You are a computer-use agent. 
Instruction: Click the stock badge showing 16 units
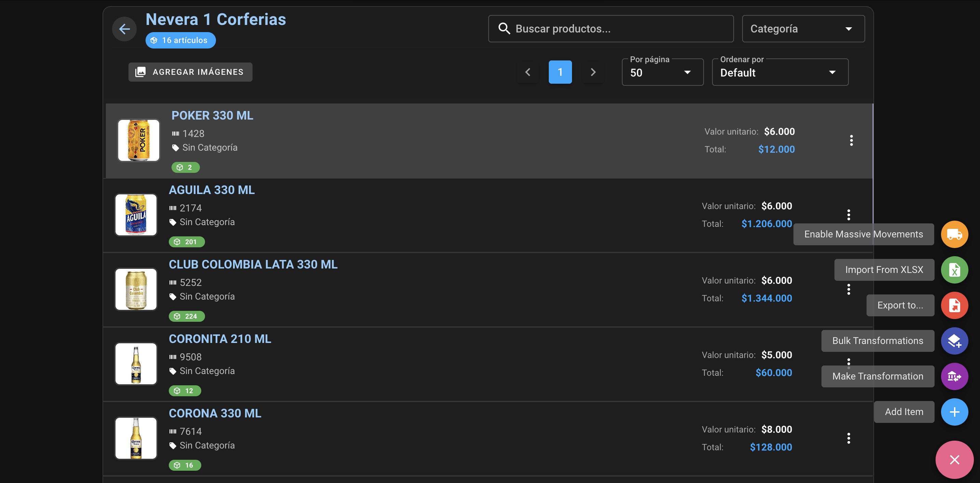point(185,466)
